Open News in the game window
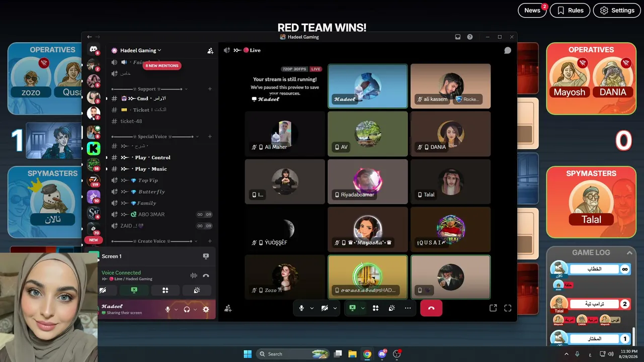This screenshot has height=362, width=644. click(532, 11)
